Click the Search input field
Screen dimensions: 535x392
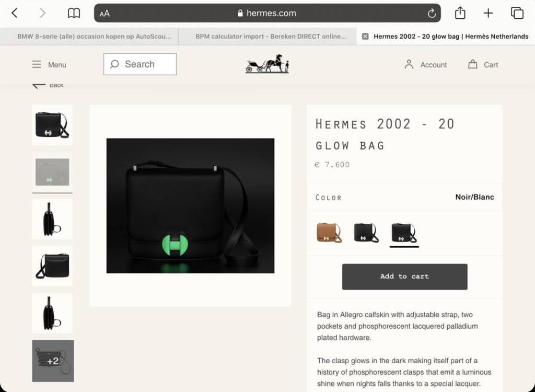coord(140,64)
